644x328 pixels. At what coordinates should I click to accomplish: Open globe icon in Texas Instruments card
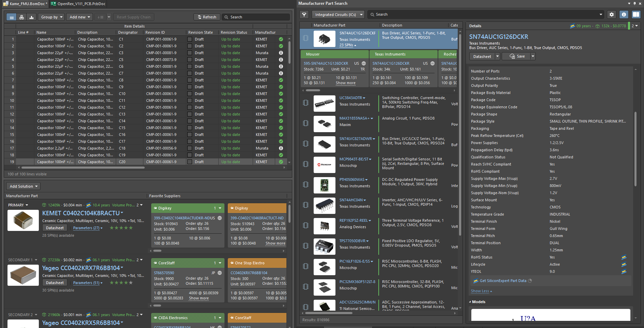[433, 63]
